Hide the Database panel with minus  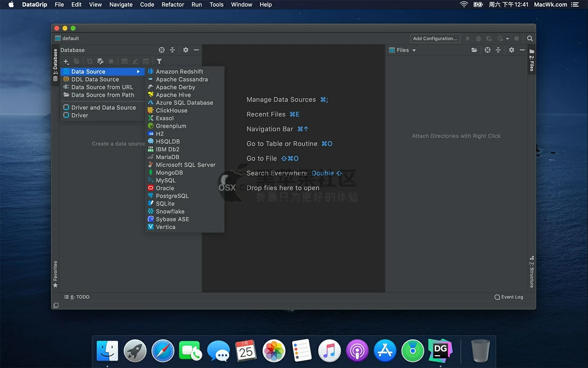196,50
